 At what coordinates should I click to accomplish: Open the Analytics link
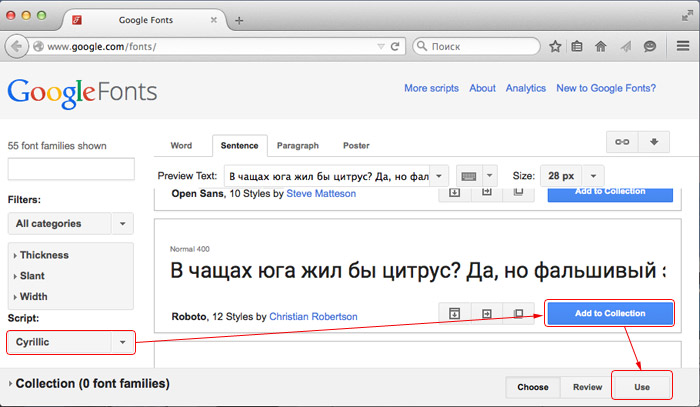pos(525,88)
